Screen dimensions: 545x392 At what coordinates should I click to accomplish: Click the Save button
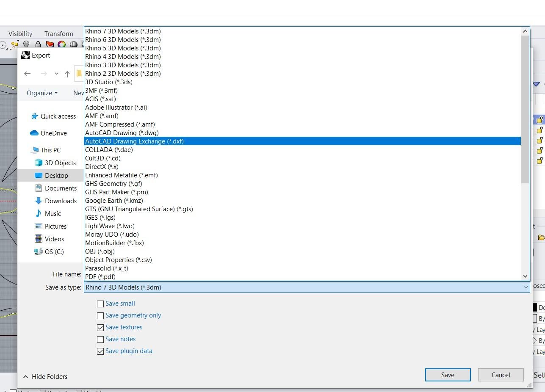[448, 375]
